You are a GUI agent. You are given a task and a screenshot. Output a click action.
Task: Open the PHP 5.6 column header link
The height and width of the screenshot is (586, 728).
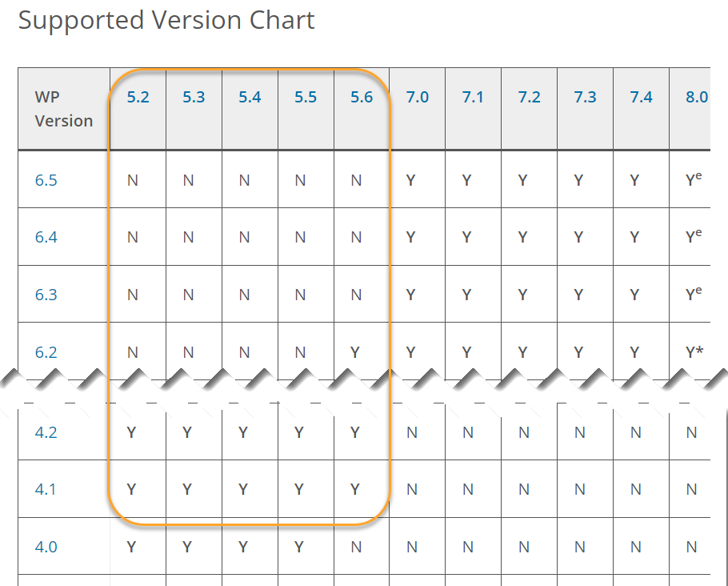pyautogui.click(x=362, y=97)
